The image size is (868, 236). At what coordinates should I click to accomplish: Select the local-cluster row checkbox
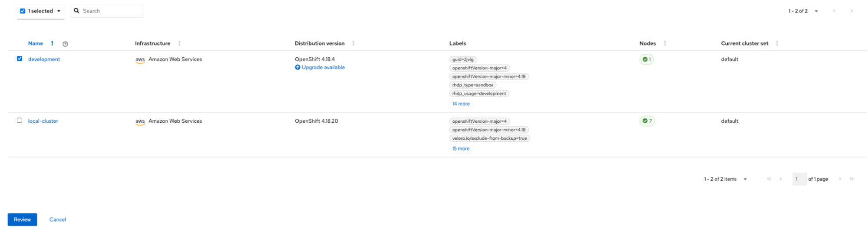pyautogui.click(x=20, y=120)
